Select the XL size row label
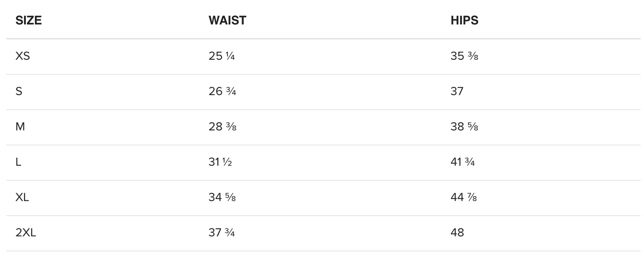 (x=22, y=197)
